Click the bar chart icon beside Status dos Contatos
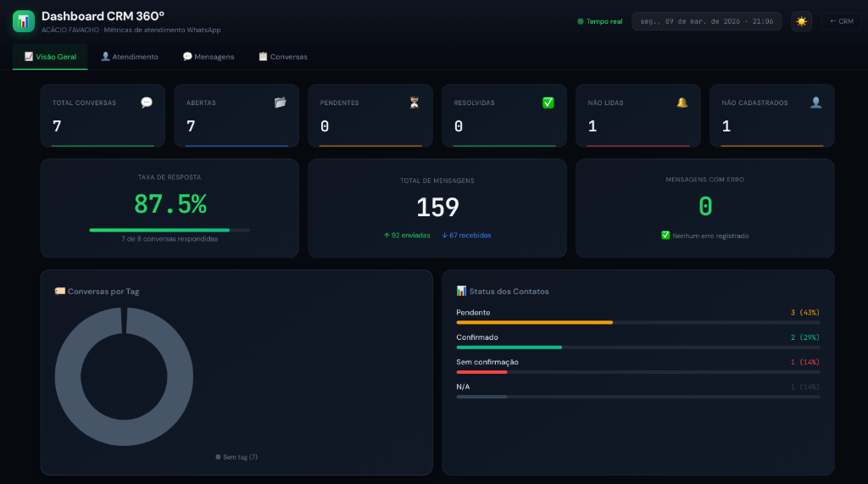This screenshot has height=484, width=868. click(461, 291)
